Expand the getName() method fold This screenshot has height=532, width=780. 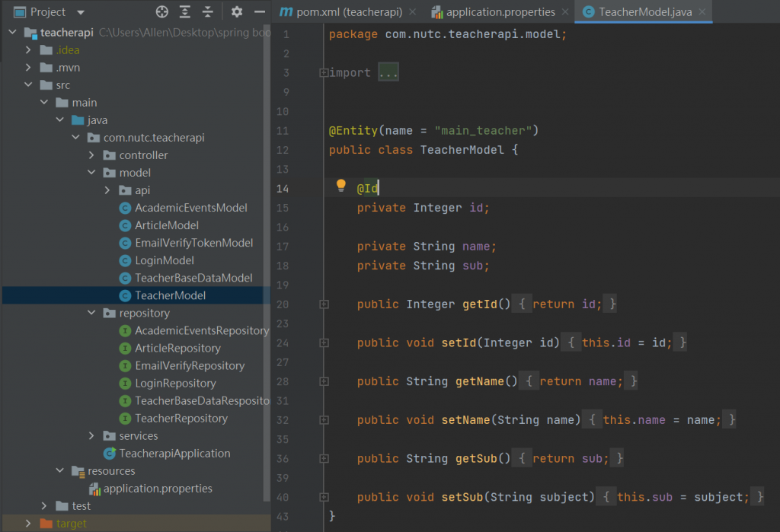pyautogui.click(x=324, y=381)
